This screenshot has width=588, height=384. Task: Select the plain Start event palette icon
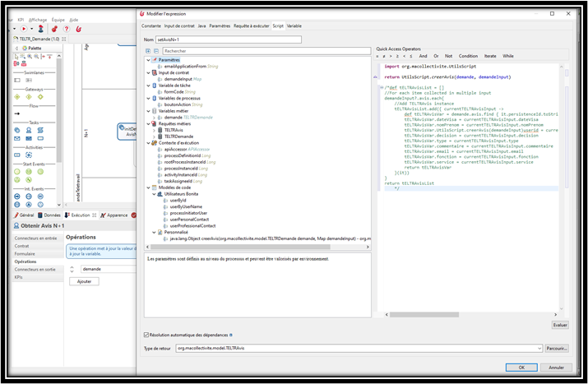pyautogui.click(x=17, y=172)
